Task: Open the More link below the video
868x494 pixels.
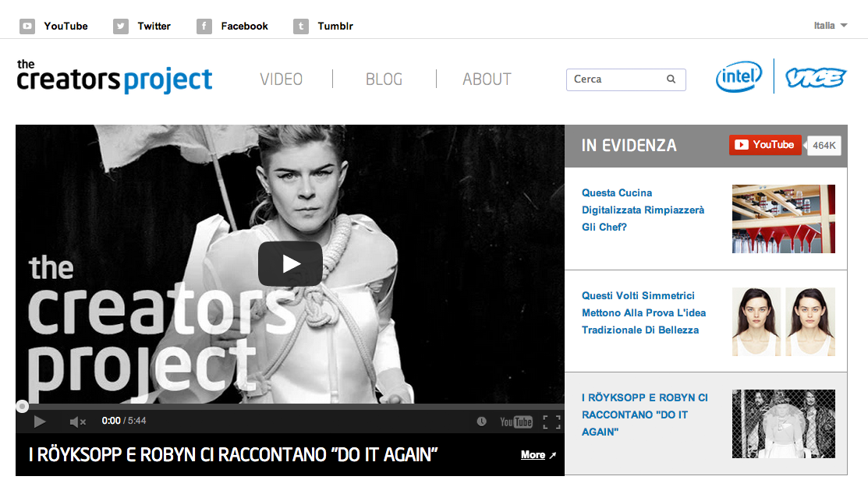Action: [533, 455]
